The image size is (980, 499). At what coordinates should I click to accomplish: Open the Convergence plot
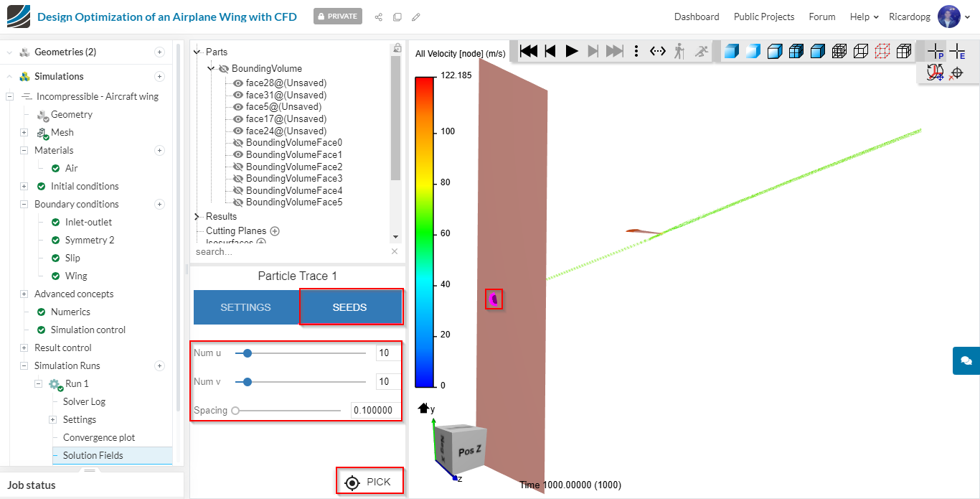(99, 437)
